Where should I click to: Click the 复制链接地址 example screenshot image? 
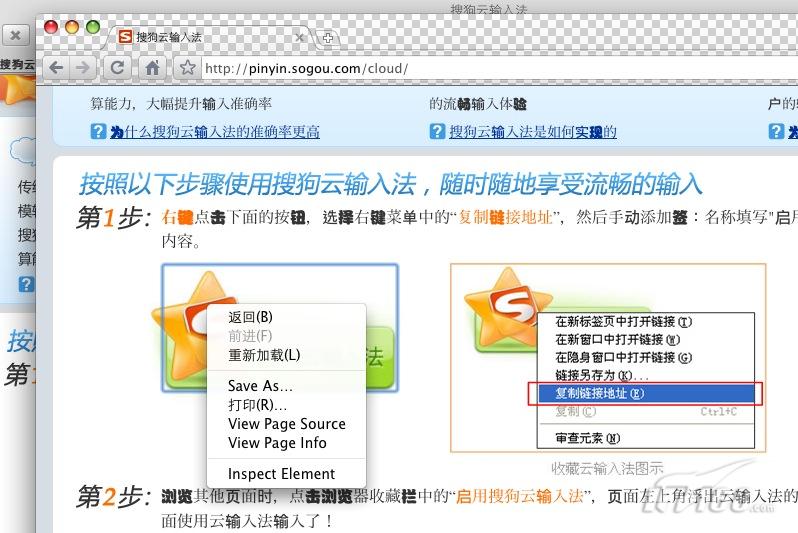tap(608, 358)
